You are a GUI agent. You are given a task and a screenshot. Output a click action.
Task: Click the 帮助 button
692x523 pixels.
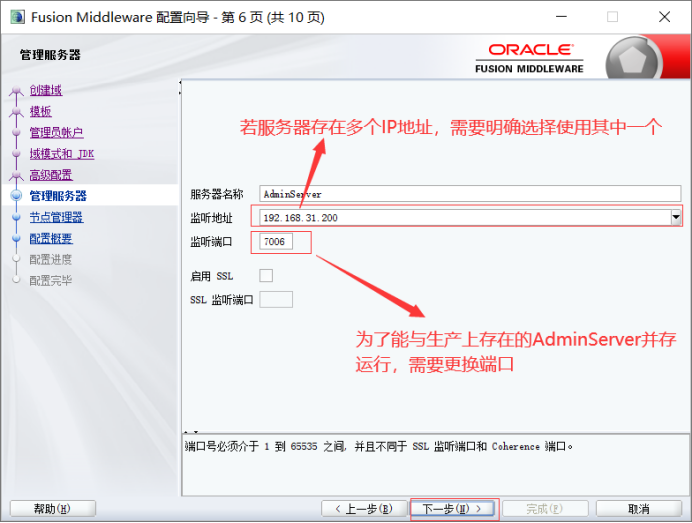52,509
